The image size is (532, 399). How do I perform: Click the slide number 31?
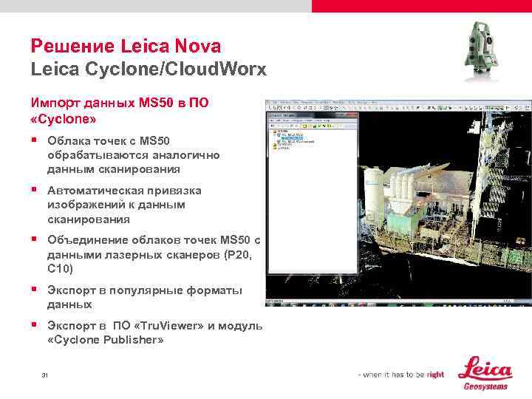coord(44,375)
